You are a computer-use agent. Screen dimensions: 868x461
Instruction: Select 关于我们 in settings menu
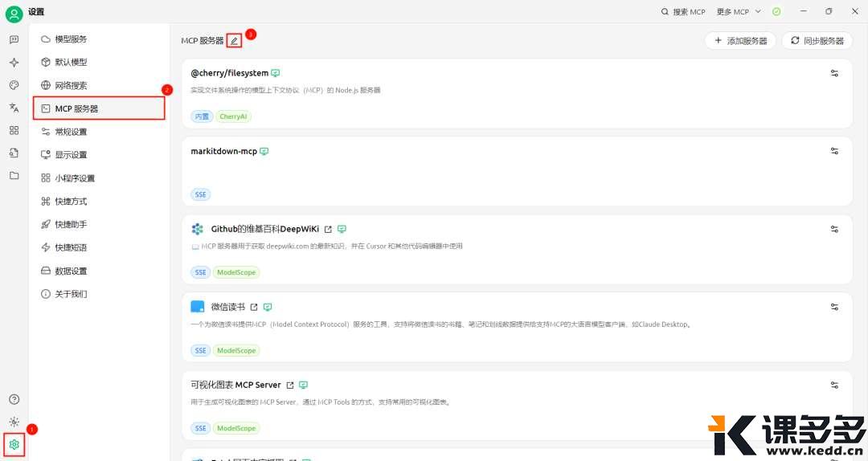pyautogui.click(x=99, y=294)
